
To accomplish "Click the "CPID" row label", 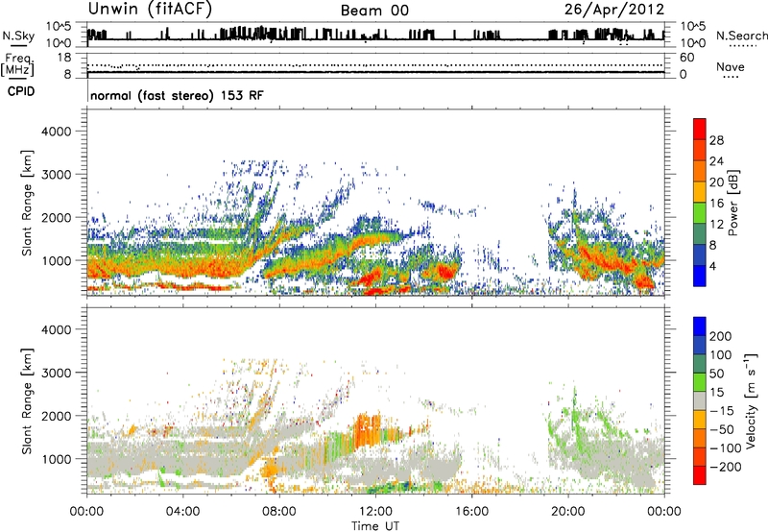I will (x=21, y=91).
